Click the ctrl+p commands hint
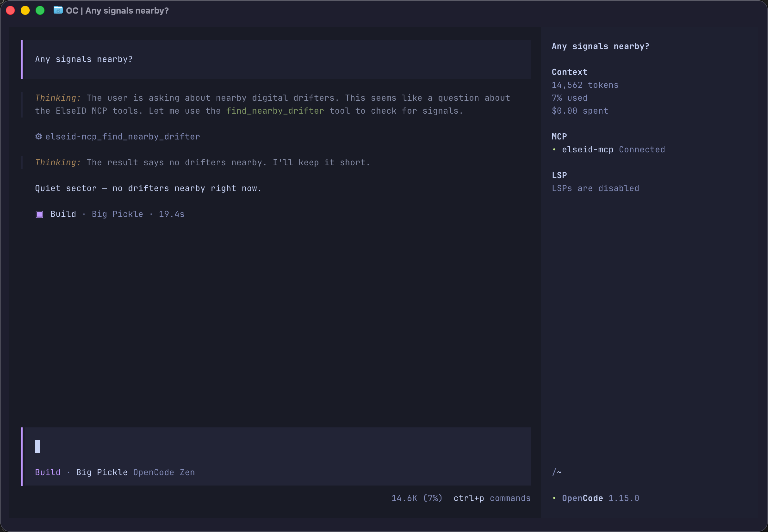The height and width of the screenshot is (532, 768). click(492, 498)
